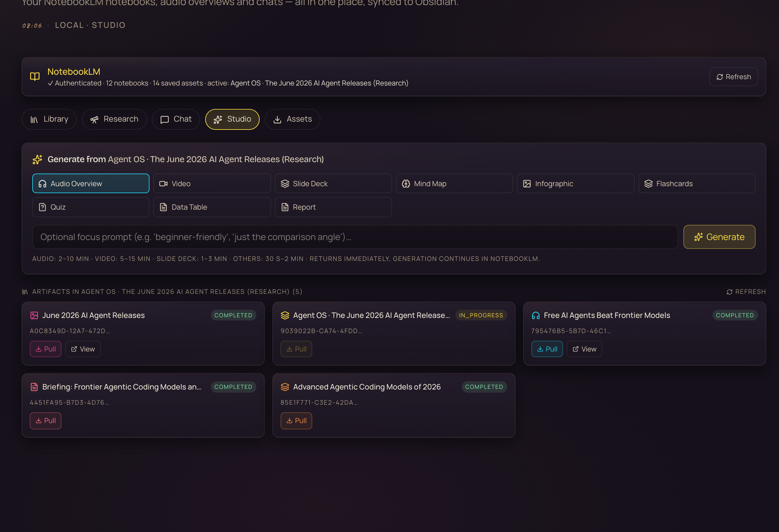Click the 08:06 time stamp
Screen dimensions: 779x532
[x=32, y=26]
